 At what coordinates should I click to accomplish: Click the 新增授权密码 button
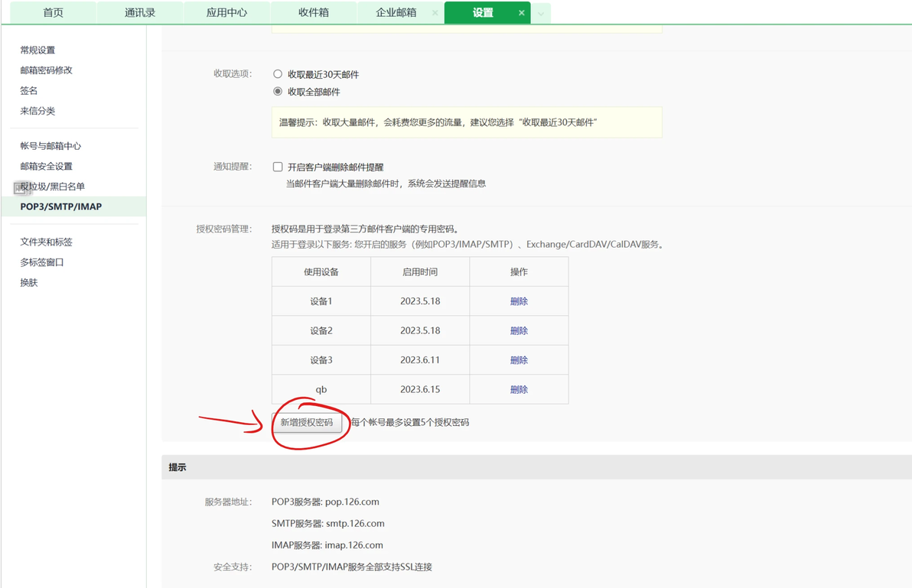coord(307,422)
